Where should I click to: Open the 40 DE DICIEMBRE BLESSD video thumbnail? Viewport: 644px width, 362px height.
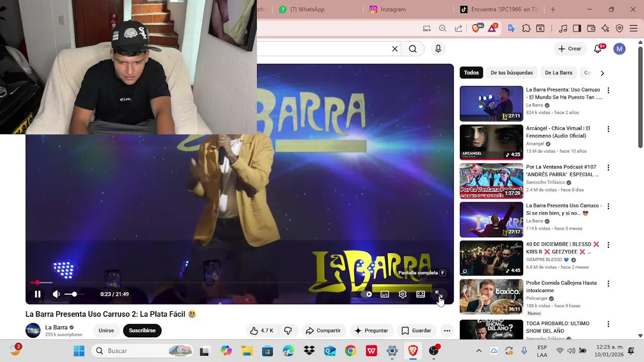coord(492,258)
